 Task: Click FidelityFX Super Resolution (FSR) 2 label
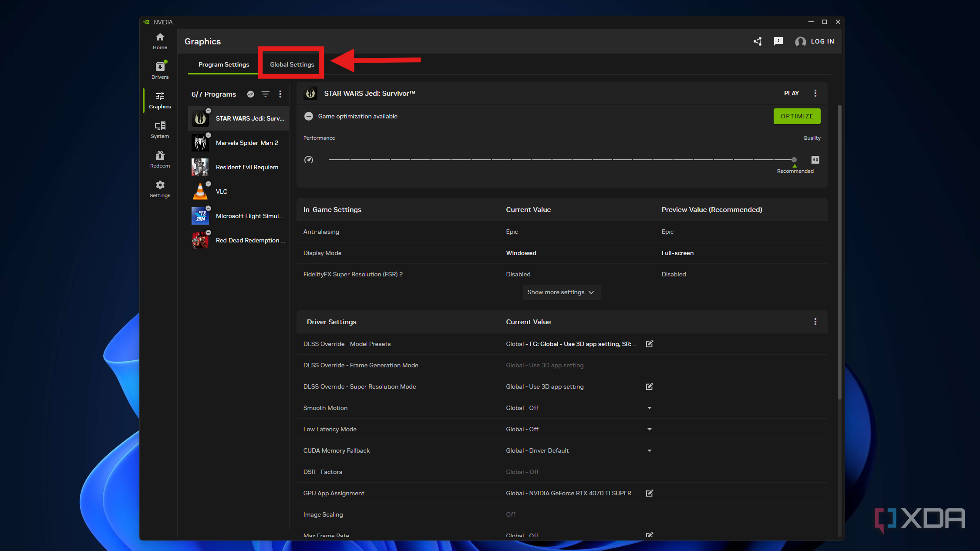tap(353, 274)
